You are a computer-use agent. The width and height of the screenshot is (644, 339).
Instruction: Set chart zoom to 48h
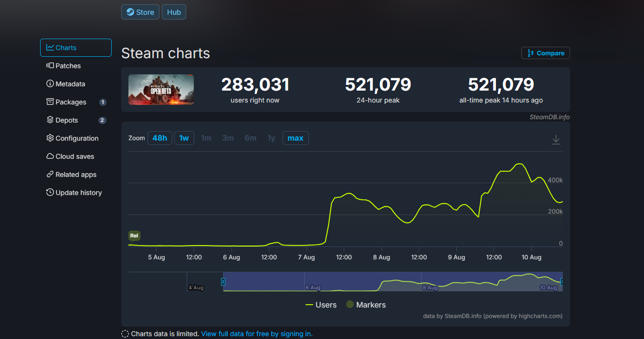pyautogui.click(x=159, y=138)
